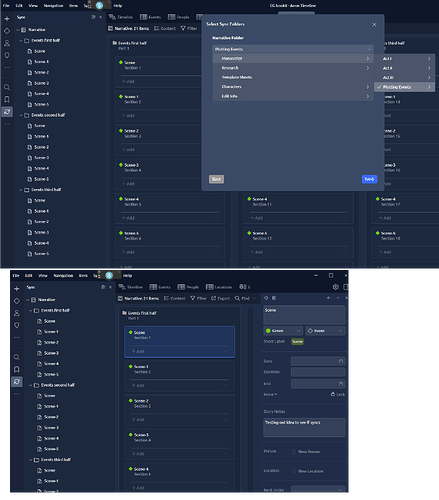This screenshot has width=439, height=500.
Task: Open the bookmark icon in the lower window sidebar
Action: pos(17,369)
